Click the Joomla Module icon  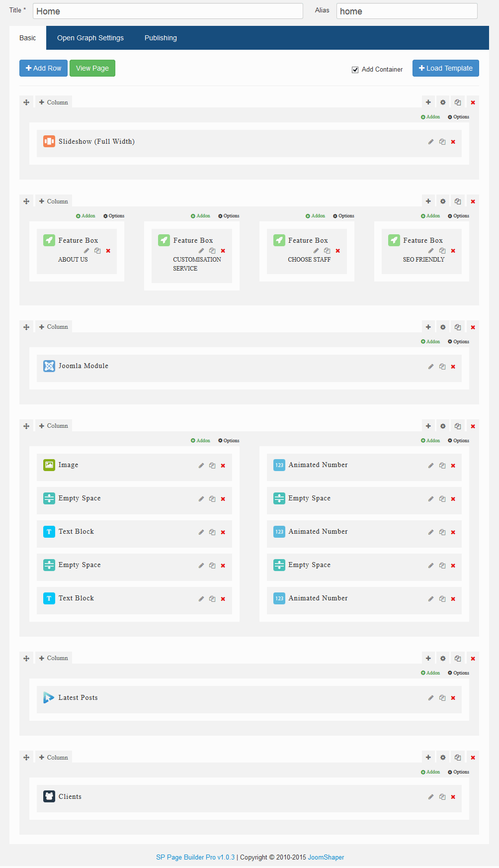tap(49, 366)
